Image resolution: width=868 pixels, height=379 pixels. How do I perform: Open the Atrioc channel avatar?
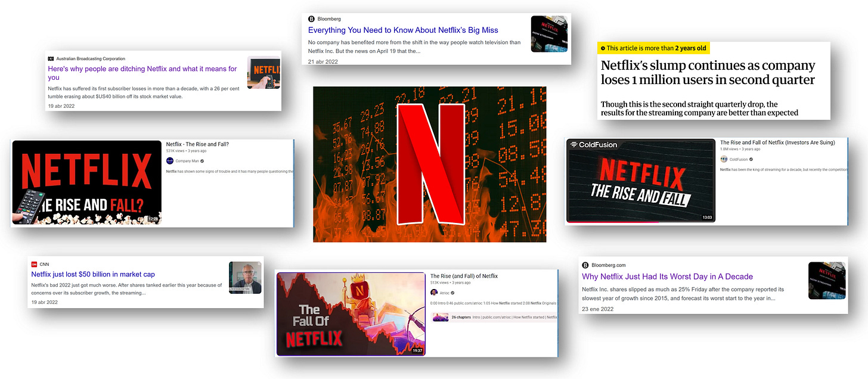[x=434, y=293]
